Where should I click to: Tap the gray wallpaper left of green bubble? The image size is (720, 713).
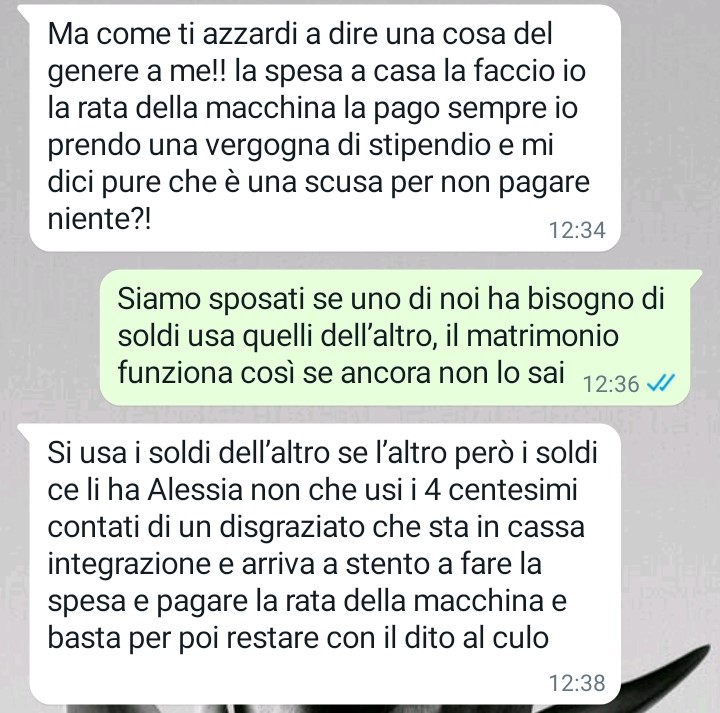51,337
